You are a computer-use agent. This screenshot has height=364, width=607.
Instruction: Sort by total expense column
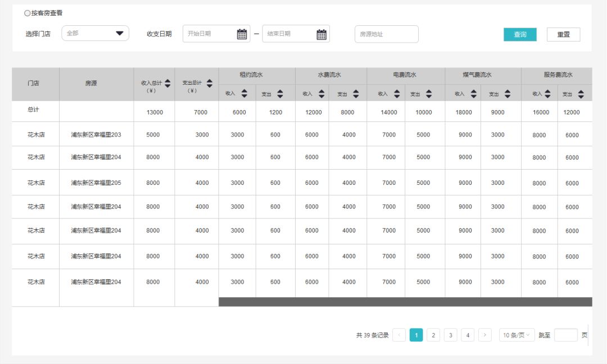210,83
